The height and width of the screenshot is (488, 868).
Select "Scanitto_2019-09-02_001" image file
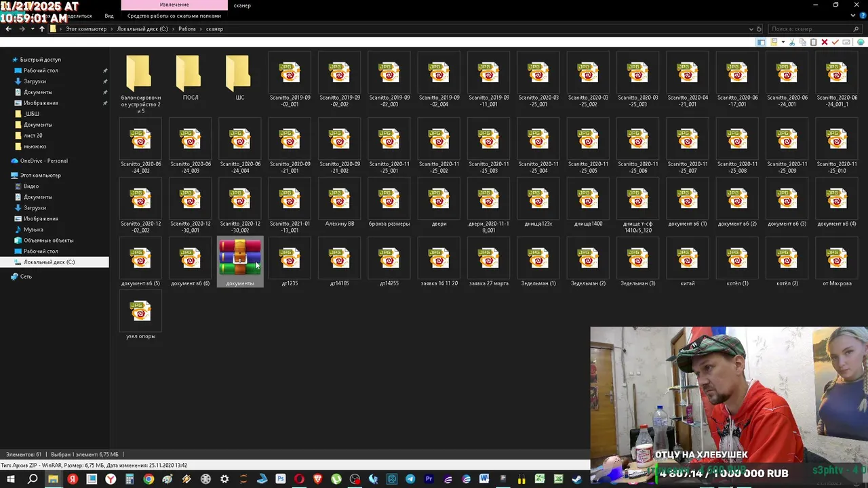point(290,79)
